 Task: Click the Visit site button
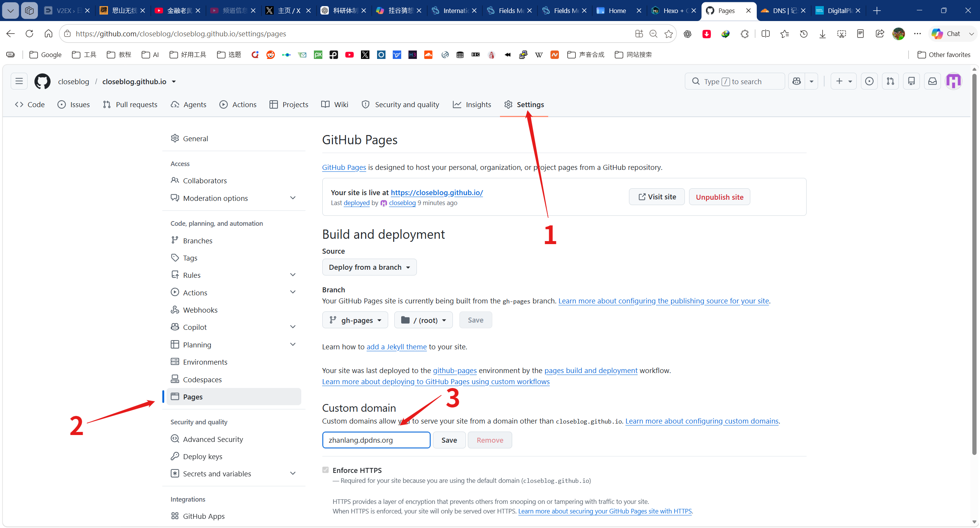coord(657,197)
